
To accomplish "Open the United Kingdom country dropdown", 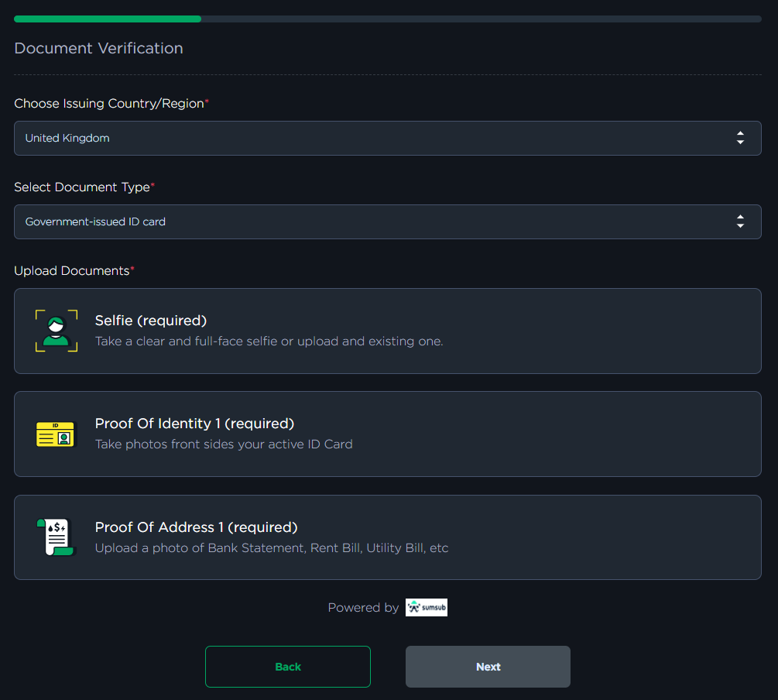I will coord(387,138).
